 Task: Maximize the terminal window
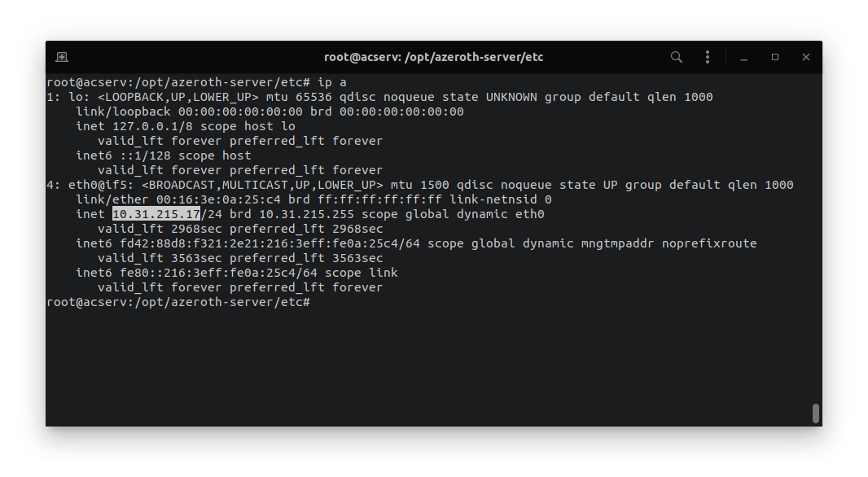(x=775, y=57)
